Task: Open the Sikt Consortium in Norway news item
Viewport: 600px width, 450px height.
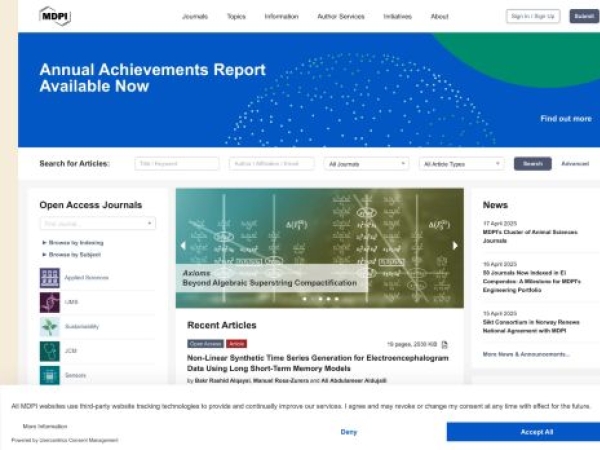Action: (x=531, y=326)
